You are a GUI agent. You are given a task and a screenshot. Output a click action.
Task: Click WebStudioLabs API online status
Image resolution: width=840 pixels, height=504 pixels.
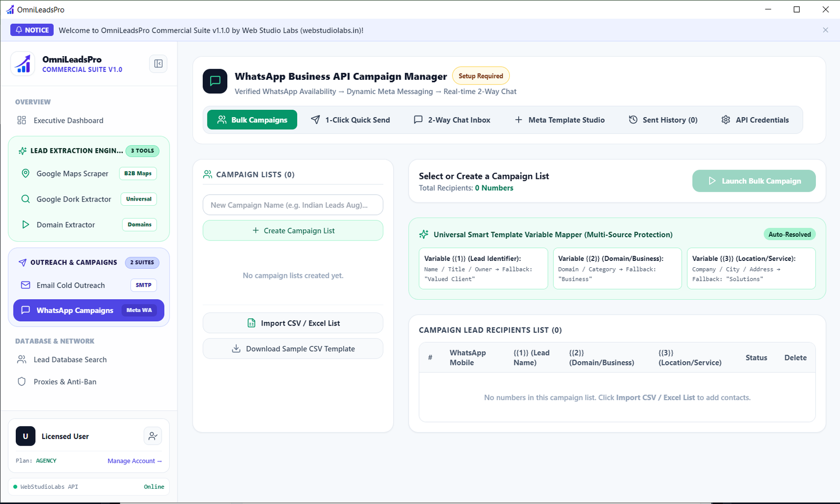pyautogui.click(x=89, y=487)
